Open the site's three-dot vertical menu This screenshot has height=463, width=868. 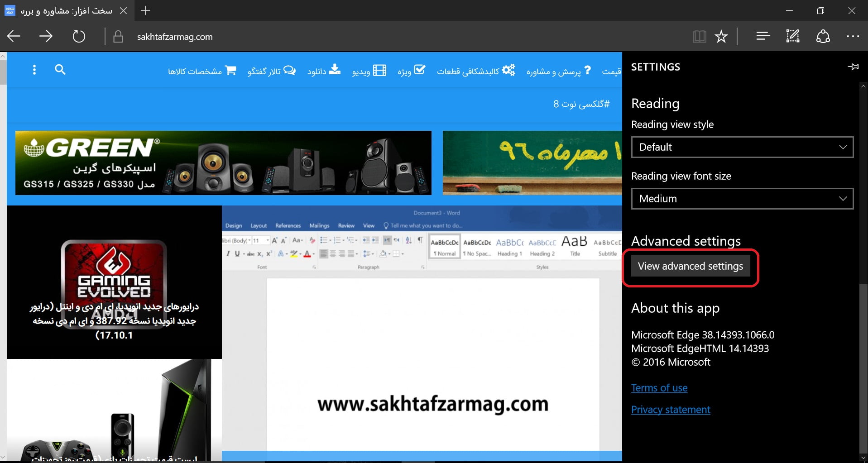[34, 70]
